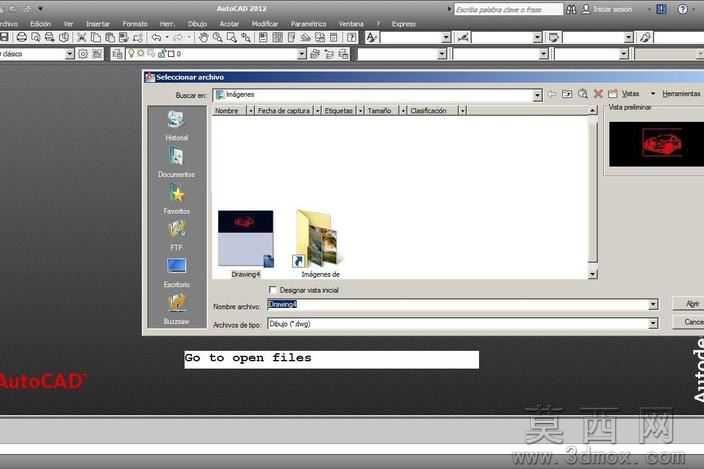Click the Up One Level folder icon
Image resolution: width=704 pixels, height=469 pixels.
[567, 93]
